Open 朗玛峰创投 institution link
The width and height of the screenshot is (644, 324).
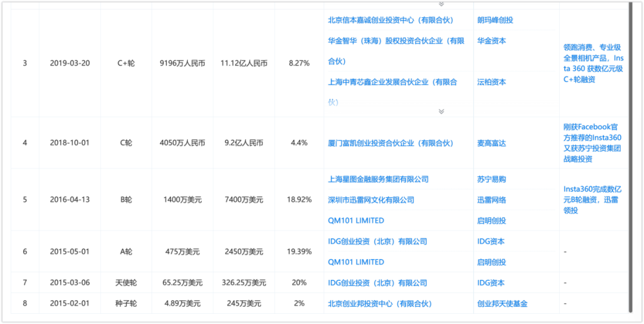(x=496, y=20)
